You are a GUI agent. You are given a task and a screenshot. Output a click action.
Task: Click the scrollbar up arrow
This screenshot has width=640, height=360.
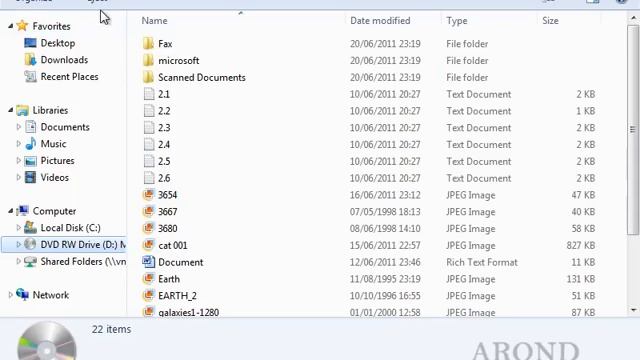(x=633, y=18)
